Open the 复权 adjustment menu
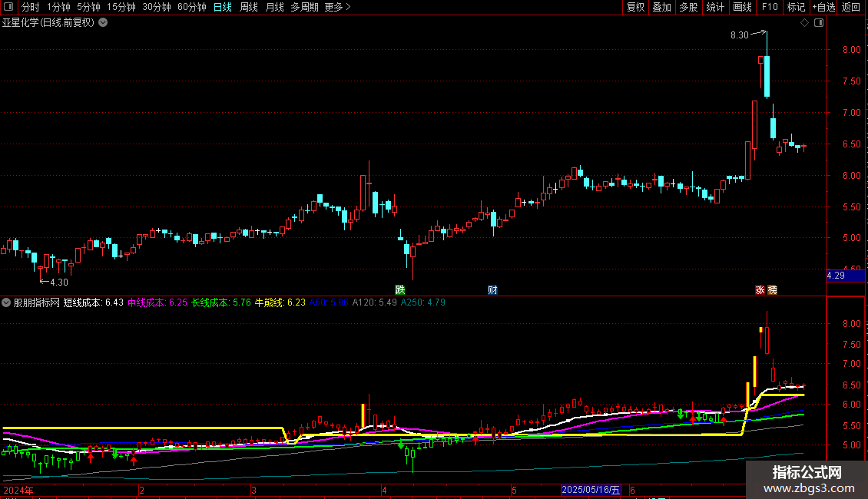Screen dimensions: 868x499 [635, 7]
